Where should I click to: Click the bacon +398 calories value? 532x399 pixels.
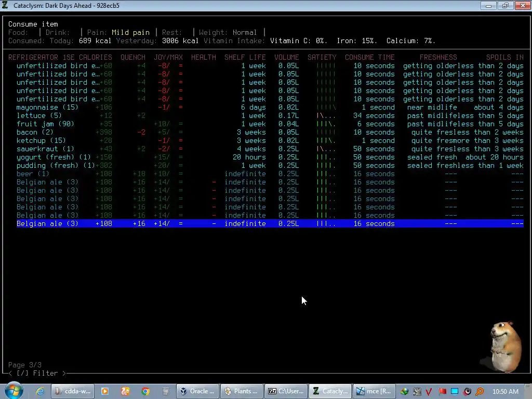point(104,132)
